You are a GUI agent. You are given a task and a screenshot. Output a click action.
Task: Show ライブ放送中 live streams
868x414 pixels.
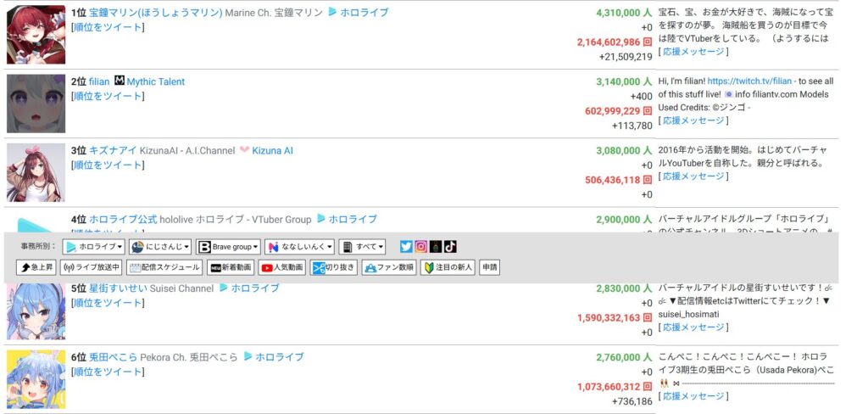click(92, 267)
